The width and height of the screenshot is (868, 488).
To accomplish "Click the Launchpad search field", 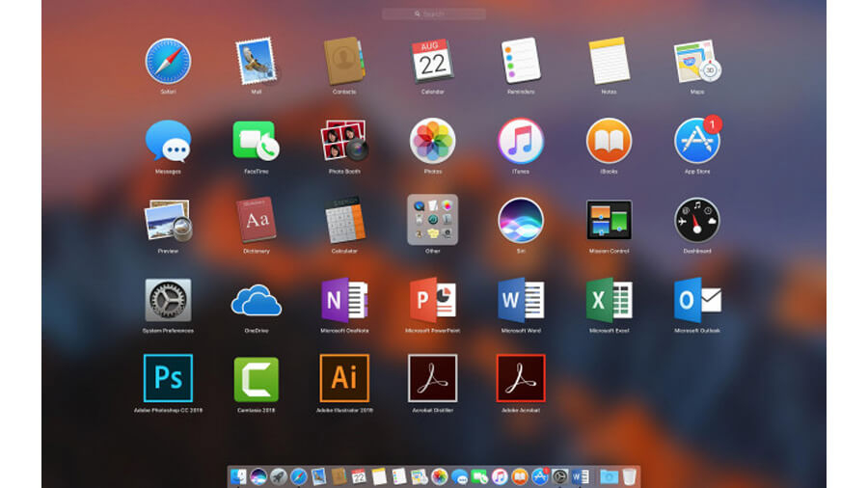I will coord(433,14).
